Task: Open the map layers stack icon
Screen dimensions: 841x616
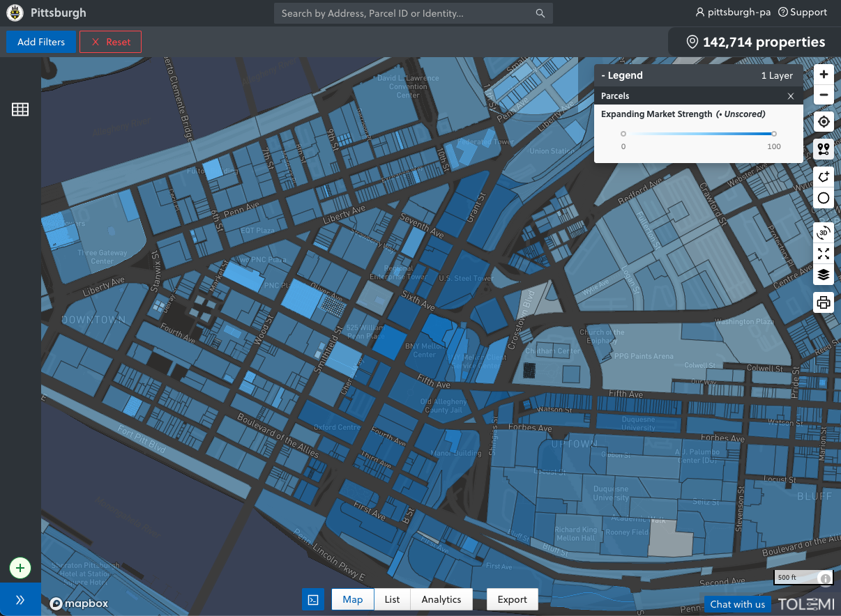Action: pos(824,275)
